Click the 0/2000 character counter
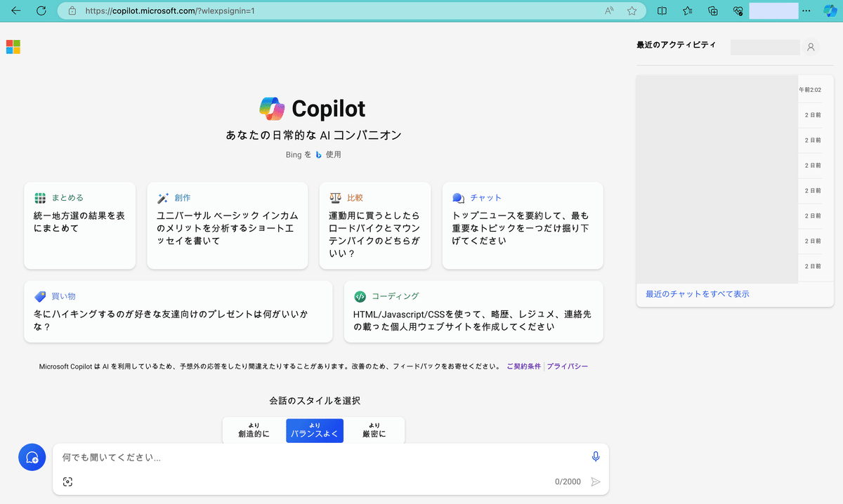843x504 pixels. click(568, 482)
